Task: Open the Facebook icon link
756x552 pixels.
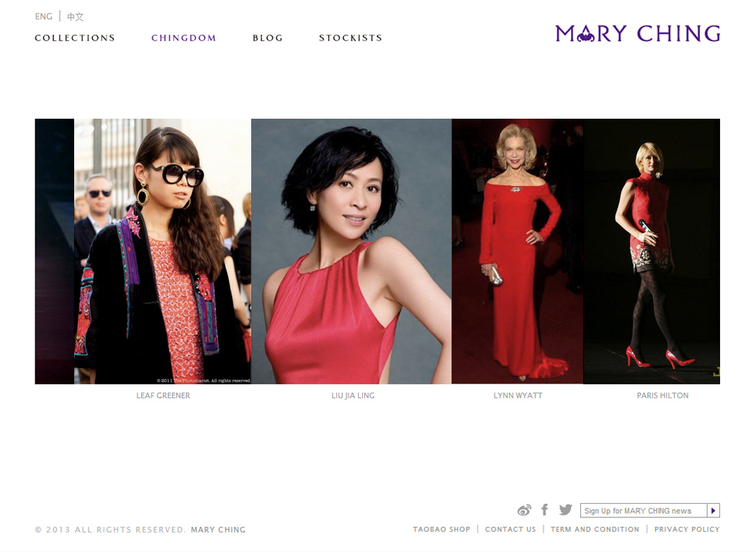Action: click(x=545, y=510)
